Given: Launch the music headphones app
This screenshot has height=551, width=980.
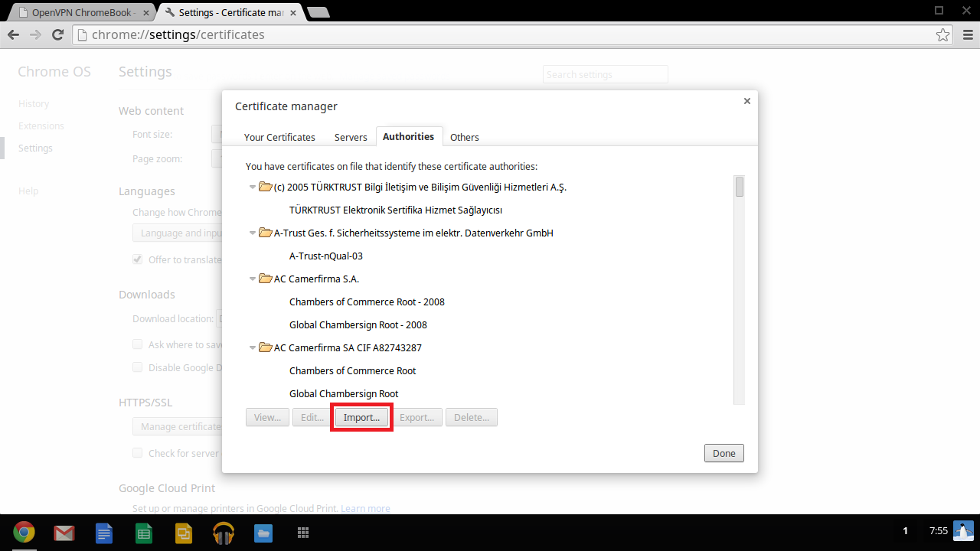Looking at the screenshot, I should 223,533.
